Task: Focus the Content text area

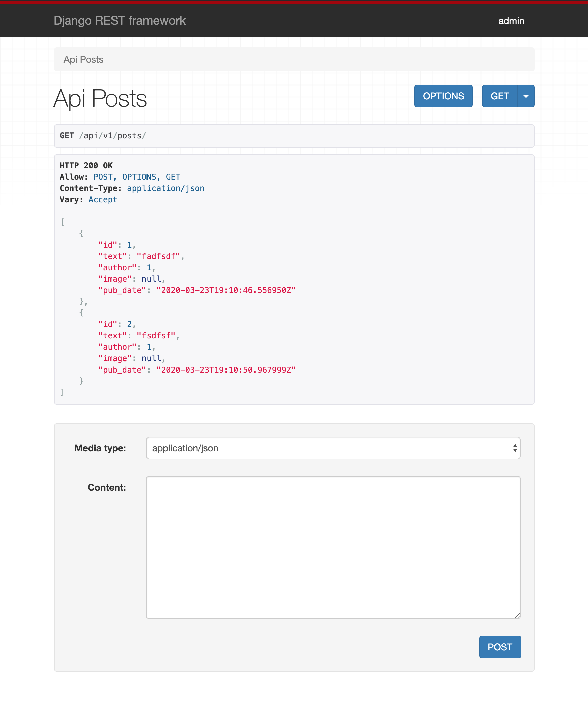Action: tap(333, 547)
